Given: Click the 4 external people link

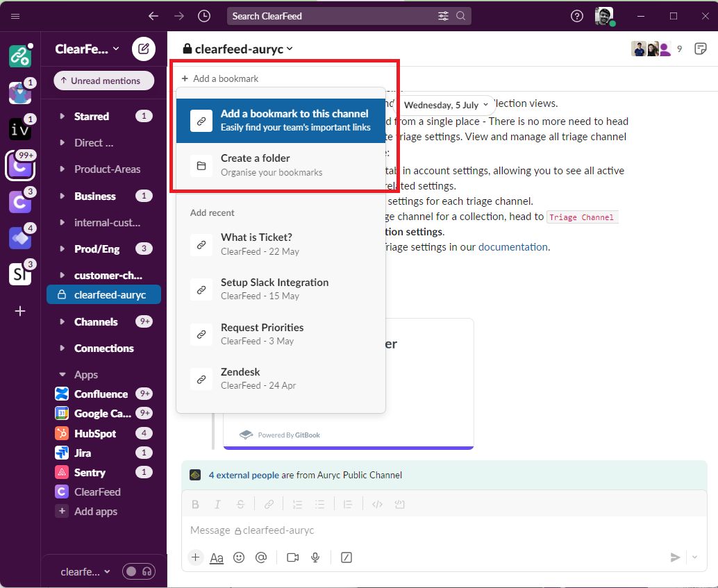Looking at the screenshot, I should (244, 475).
